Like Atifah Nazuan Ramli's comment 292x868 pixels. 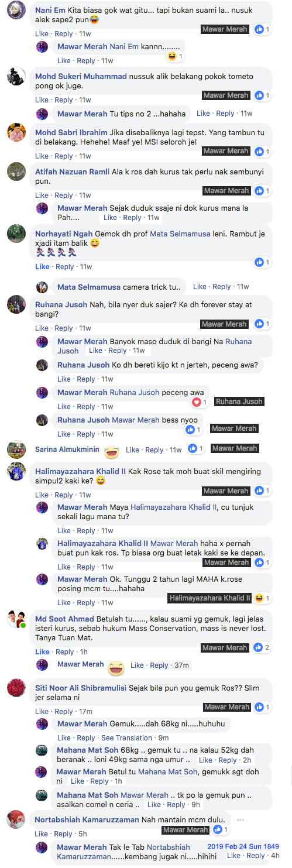click(x=42, y=195)
